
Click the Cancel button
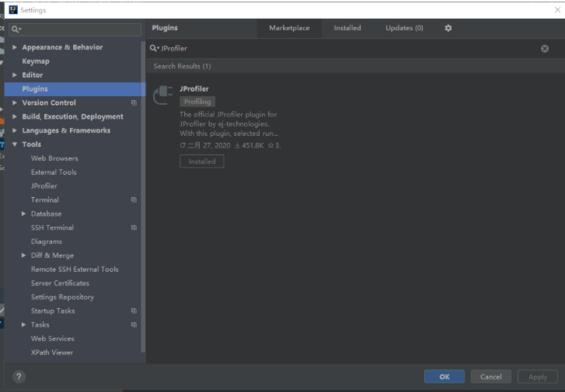[490, 376]
